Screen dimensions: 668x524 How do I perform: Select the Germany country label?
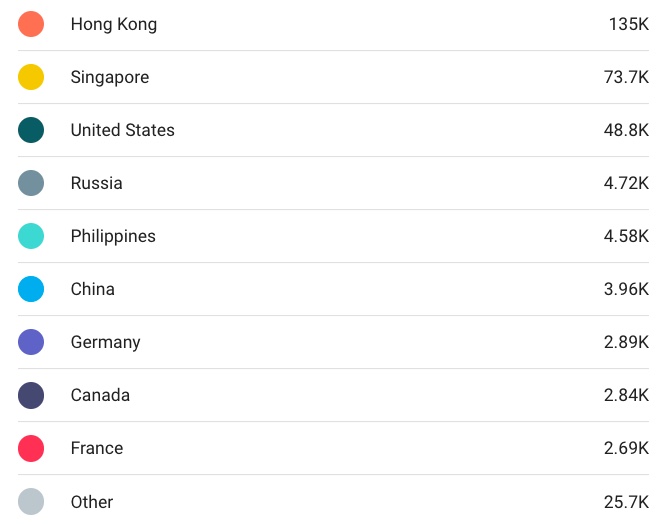[105, 342]
